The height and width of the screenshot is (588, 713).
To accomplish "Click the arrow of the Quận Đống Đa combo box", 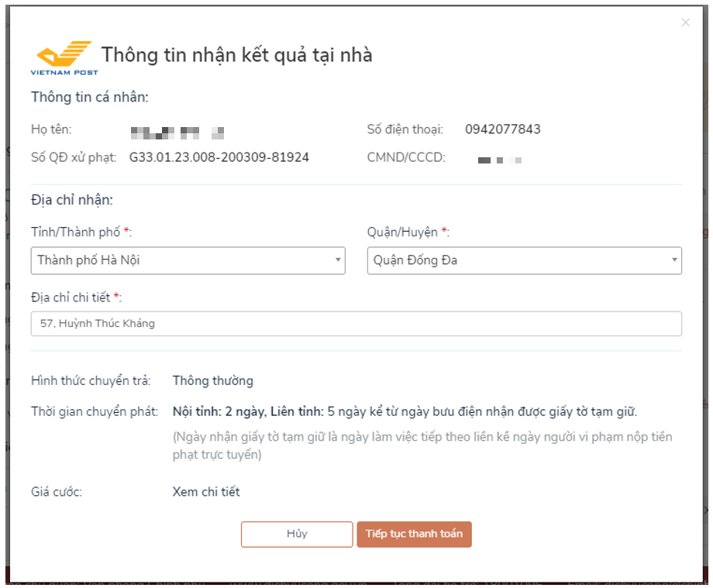I will click(x=674, y=260).
